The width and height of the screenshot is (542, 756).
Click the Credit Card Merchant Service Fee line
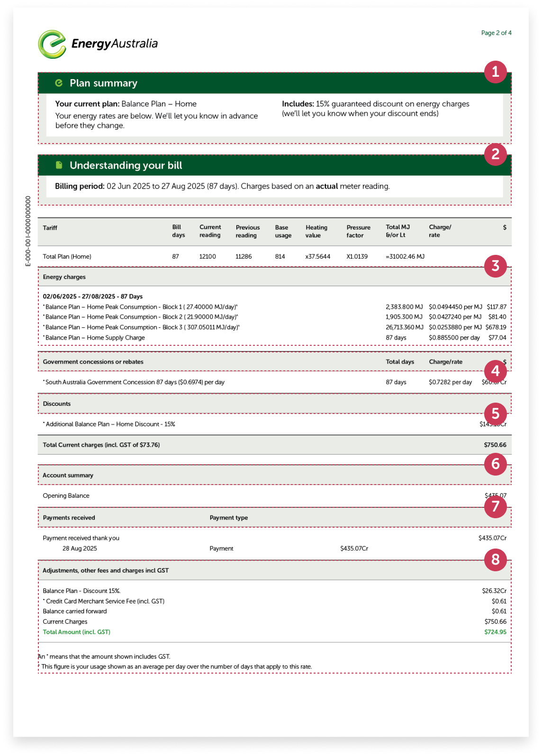(x=105, y=601)
